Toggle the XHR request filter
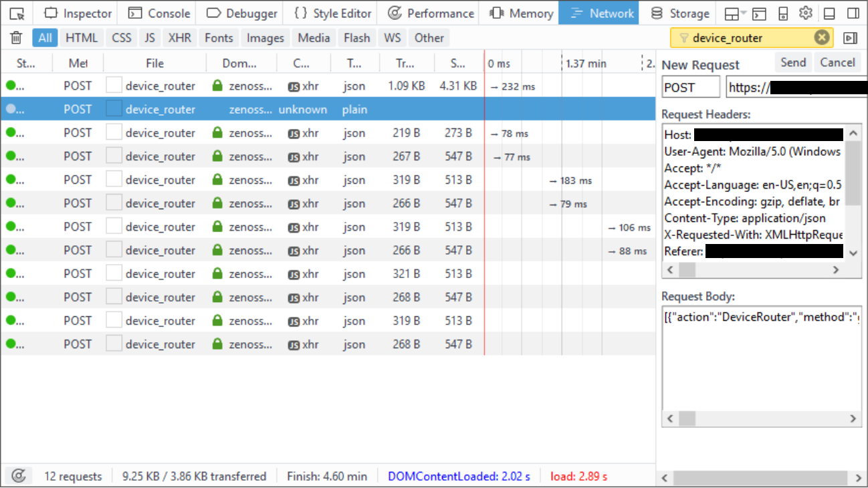Image resolution: width=868 pixels, height=488 pixels. pos(179,38)
